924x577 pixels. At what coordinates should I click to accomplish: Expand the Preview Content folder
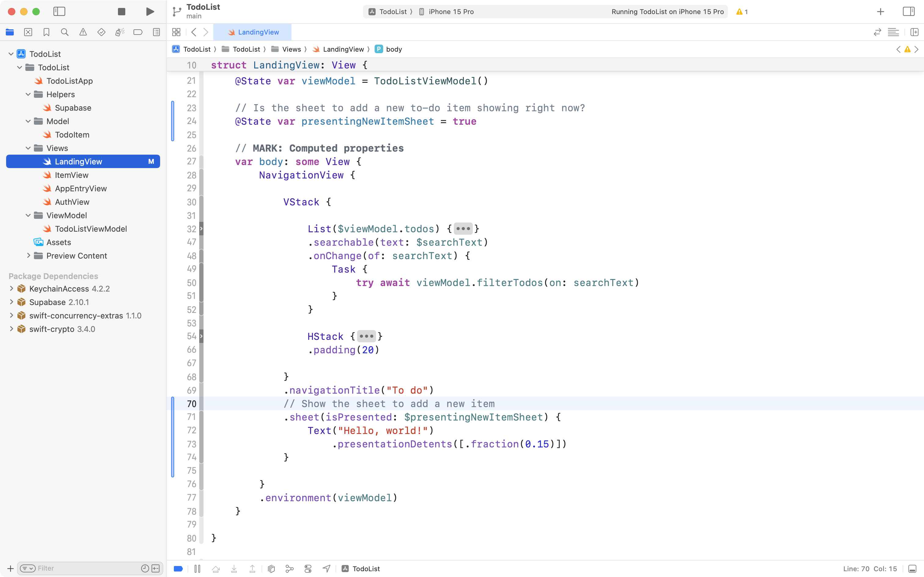pos(29,256)
